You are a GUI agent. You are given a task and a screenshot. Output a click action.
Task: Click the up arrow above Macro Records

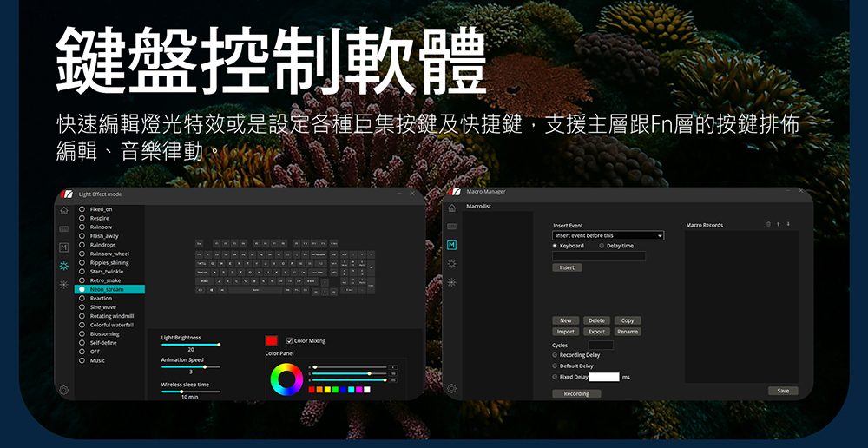coord(779,225)
